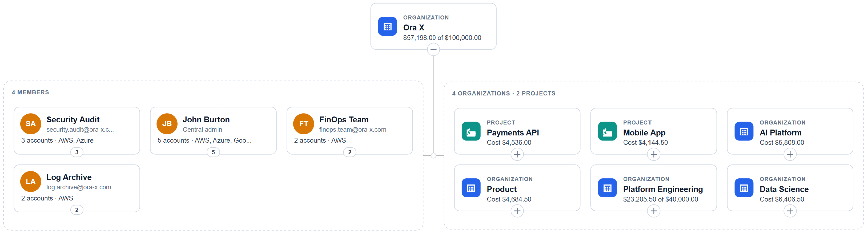Click Cost $4,144.50 on Mobile App
Viewport: 868px width, 233px height.
pyautogui.click(x=645, y=143)
